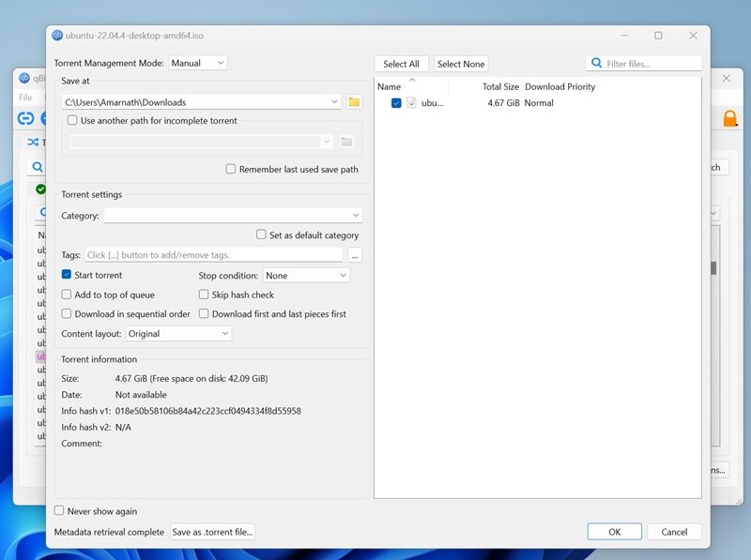Click the '4.67 GiB' total size cell
This screenshot has height=560, width=751.
503,103
